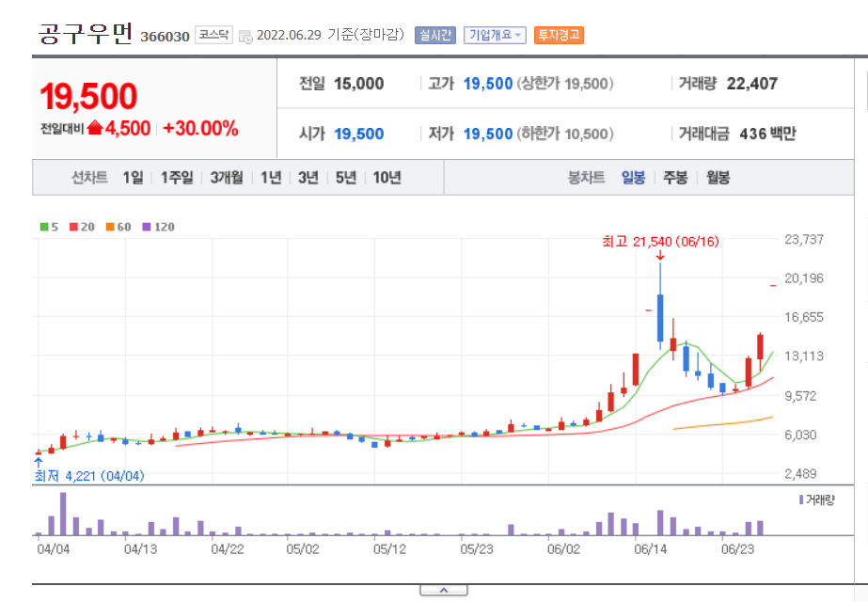Switch chart to 1년 range
This screenshot has height=602, width=868.
(x=271, y=178)
